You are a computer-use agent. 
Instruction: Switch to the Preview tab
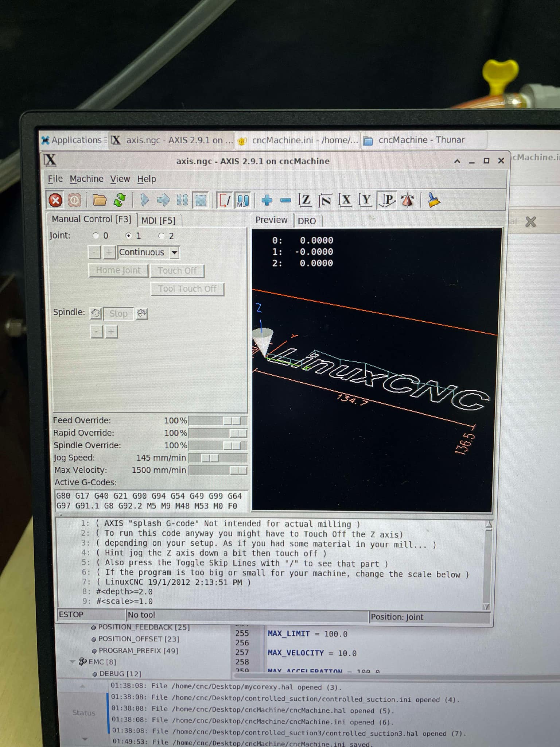point(271,220)
